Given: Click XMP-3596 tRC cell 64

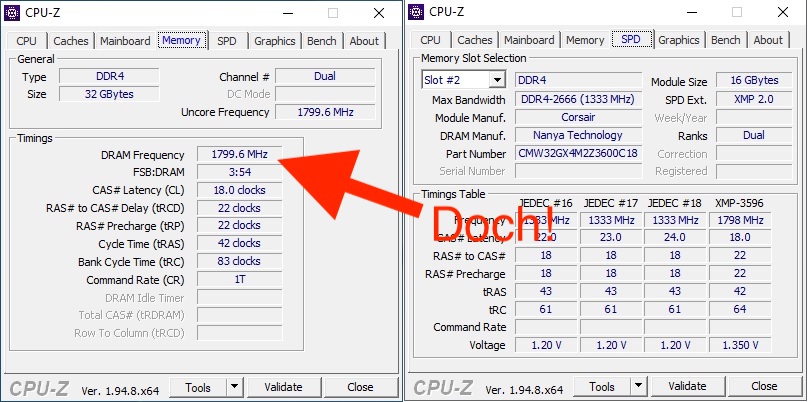Looking at the screenshot, I should pos(740,309).
